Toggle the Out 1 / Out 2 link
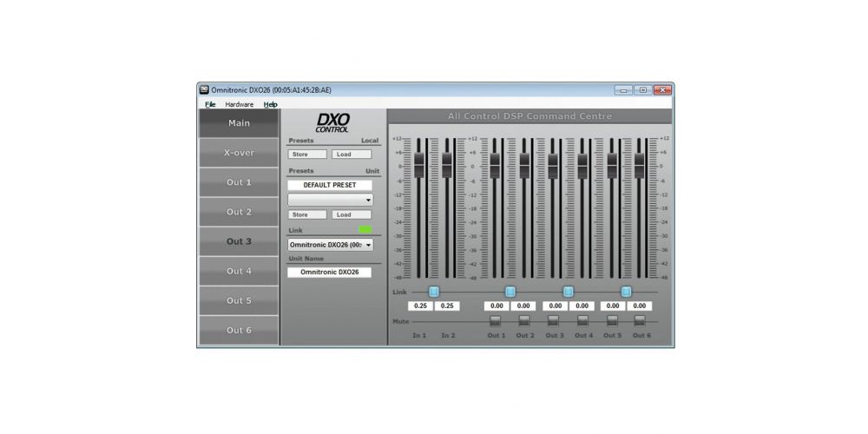Viewport: 868px width, 434px height. pos(510,292)
